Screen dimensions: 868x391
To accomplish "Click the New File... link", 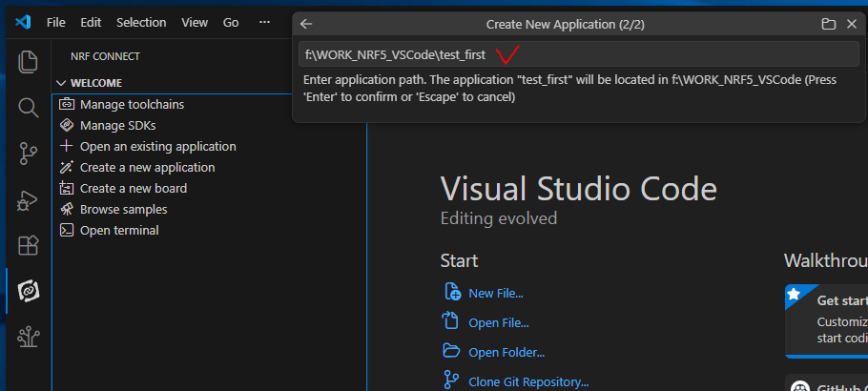I will point(496,294).
